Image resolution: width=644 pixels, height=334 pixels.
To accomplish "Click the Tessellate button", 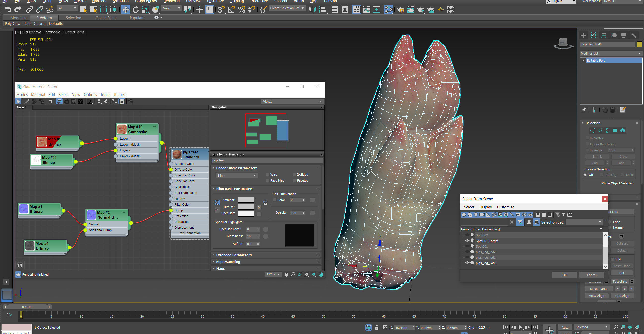I will [620, 281].
